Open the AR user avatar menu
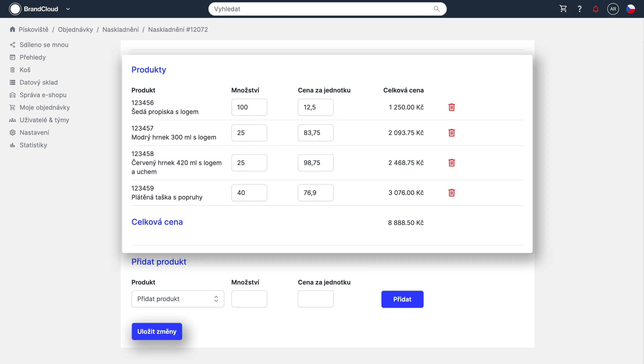 tap(613, 9)
